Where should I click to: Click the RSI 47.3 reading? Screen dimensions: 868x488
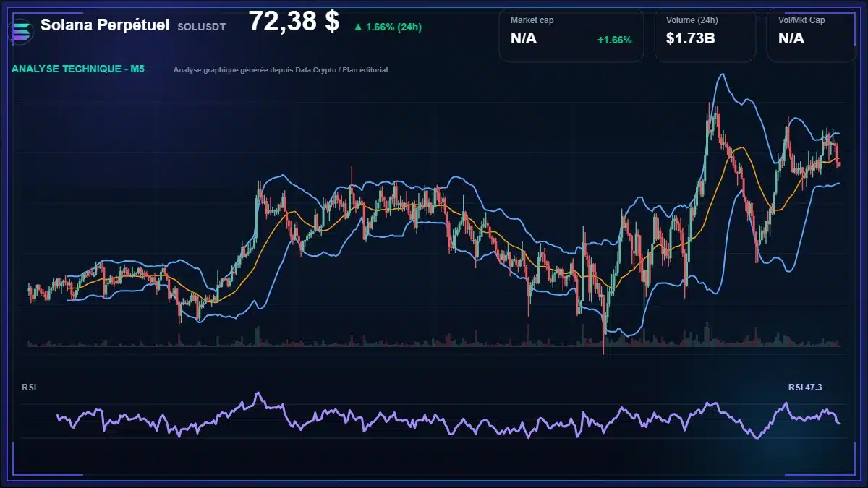(x=805, y=388)
